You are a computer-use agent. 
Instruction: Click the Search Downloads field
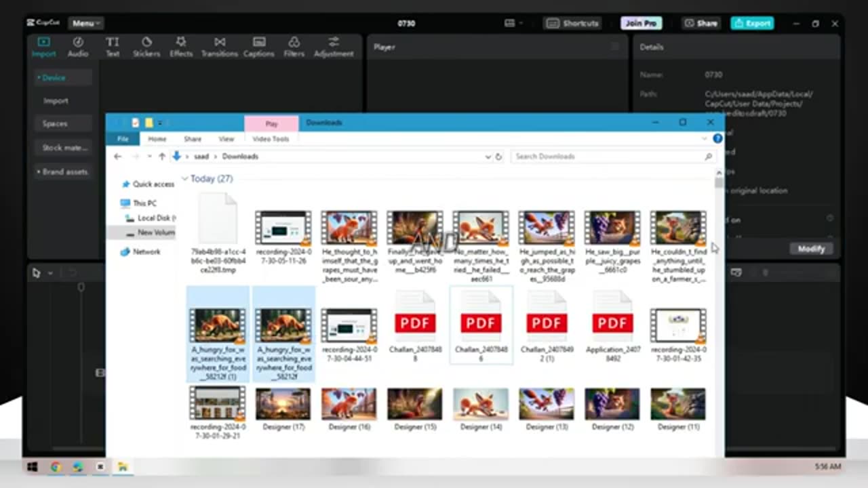coord(614,157)
